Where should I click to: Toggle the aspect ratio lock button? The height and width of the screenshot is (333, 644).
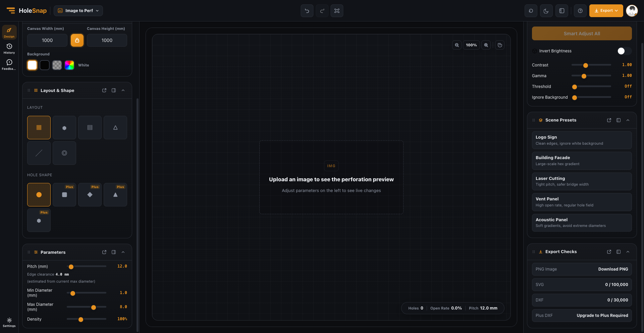pyautogui.click(x=77, y=40)
